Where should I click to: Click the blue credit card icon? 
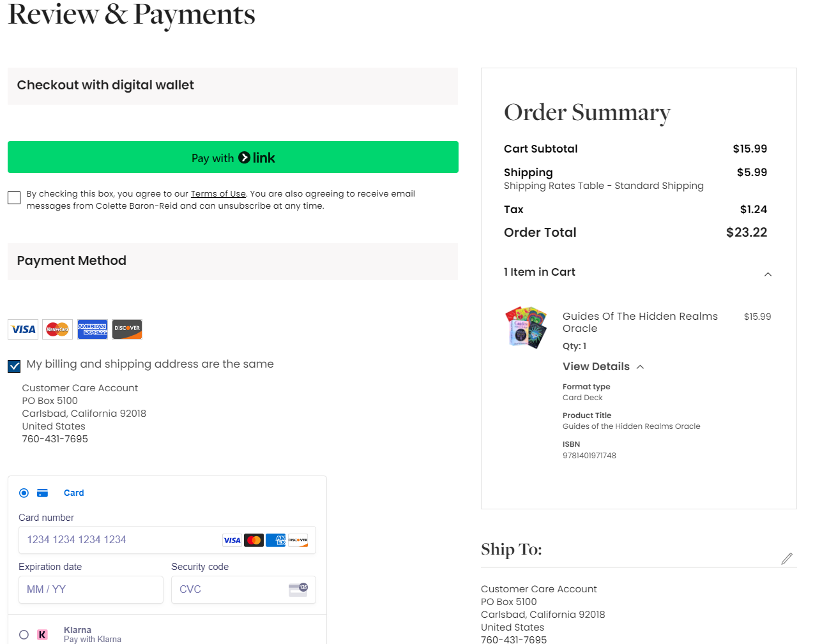[x=43, y=493]
